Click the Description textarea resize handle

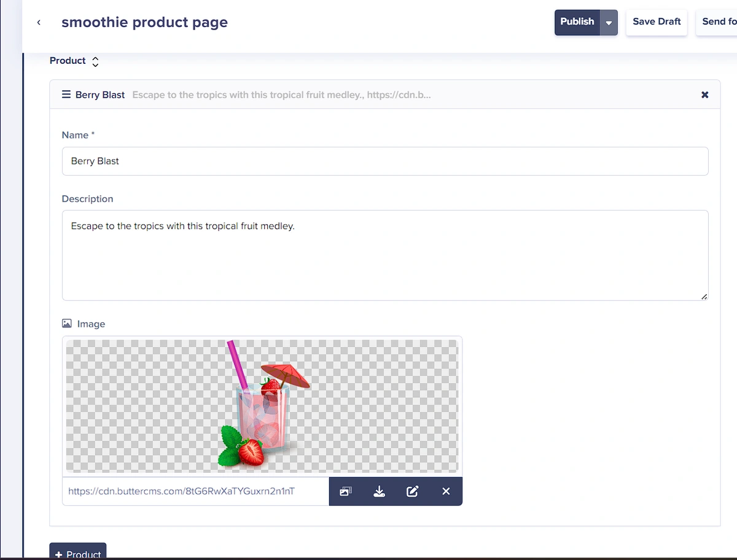[704, 297]
